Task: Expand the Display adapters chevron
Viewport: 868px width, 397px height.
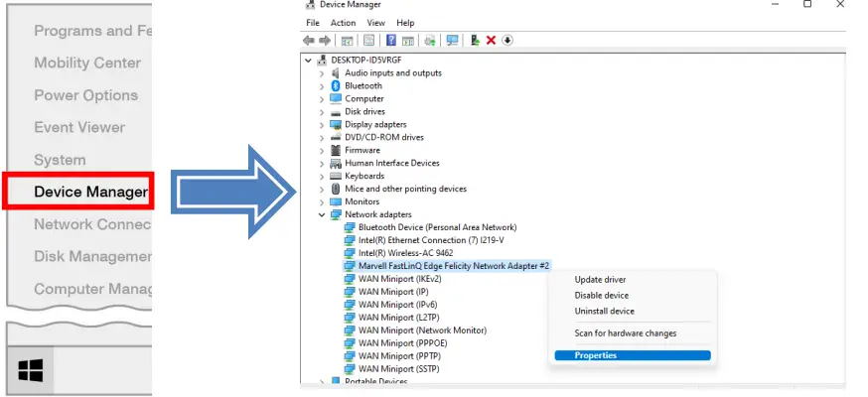Action: tap(322, 125)
